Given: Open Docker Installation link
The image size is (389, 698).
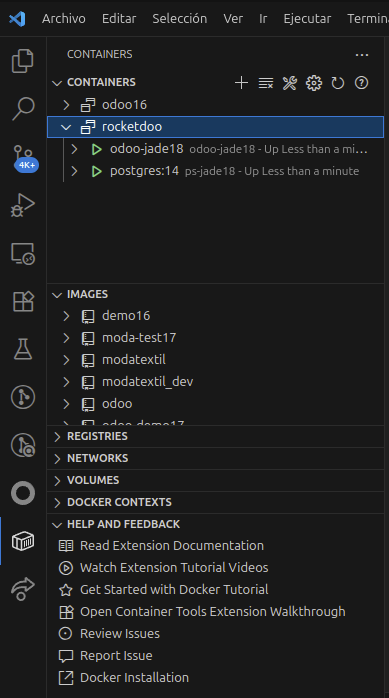Looking at the screenshot, I should tap(134, 678).
